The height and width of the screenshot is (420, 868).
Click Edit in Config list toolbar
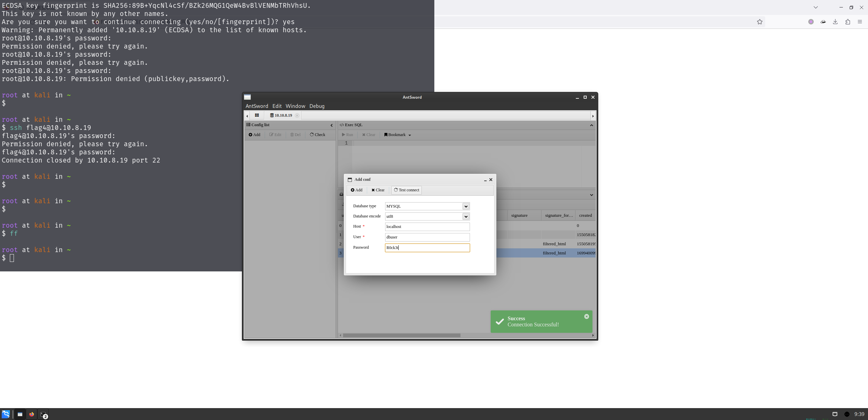[x=275, y=135]
